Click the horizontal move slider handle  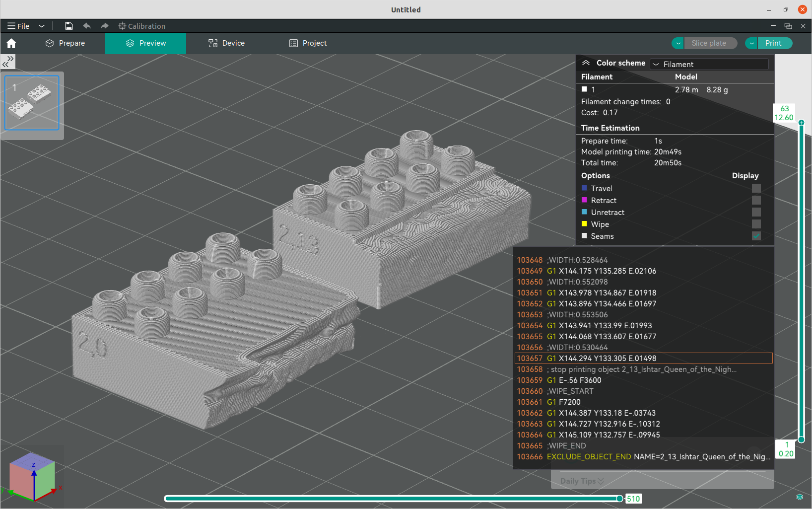click(619, 498)
